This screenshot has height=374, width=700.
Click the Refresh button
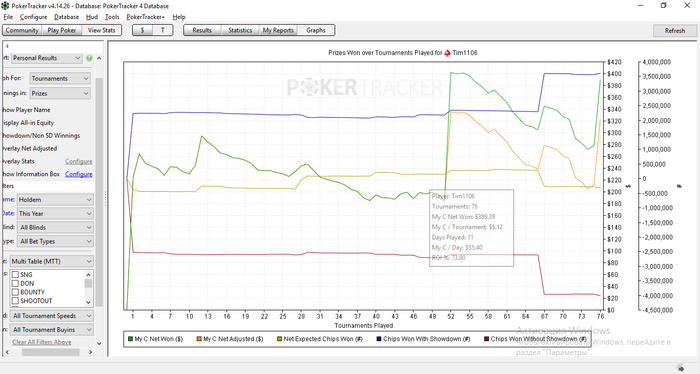pyautogui.click(x=675, y=31)
